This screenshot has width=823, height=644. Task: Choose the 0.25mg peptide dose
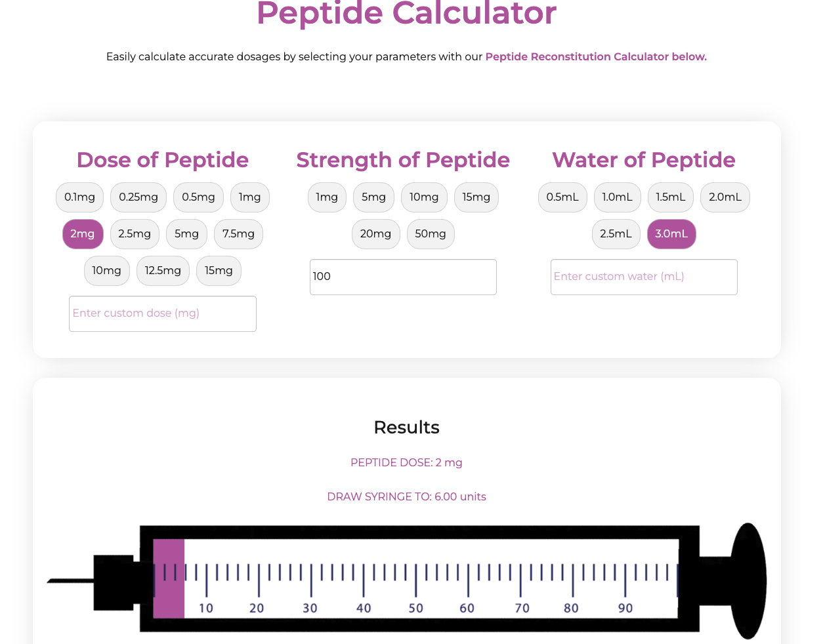pyautogui.click(x=138, y=197)
